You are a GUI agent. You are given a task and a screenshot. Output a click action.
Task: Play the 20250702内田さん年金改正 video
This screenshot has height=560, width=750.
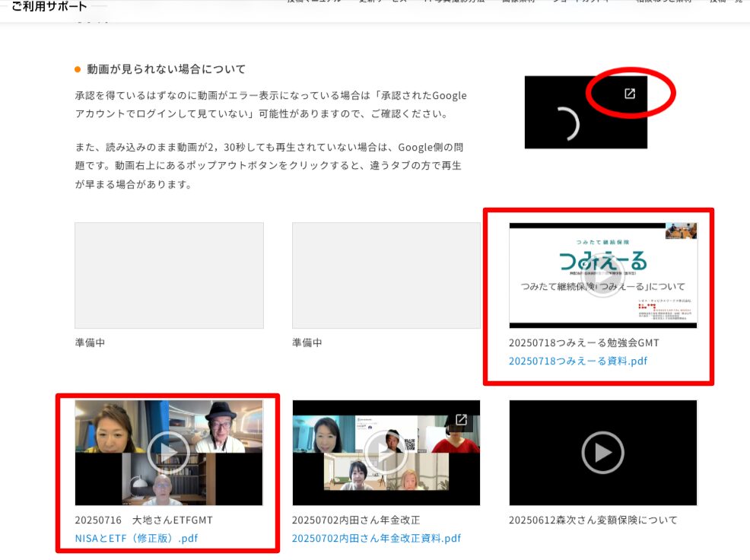pos(386,452)
